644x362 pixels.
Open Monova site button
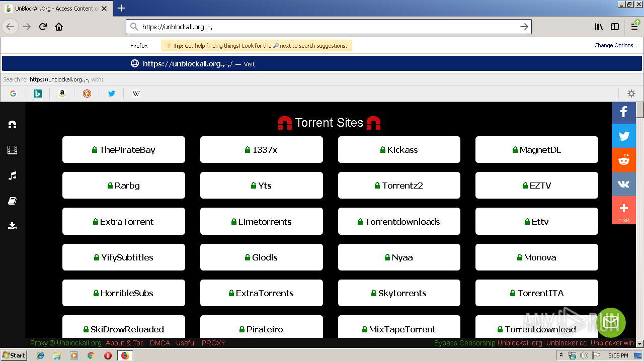pos(537,257)
